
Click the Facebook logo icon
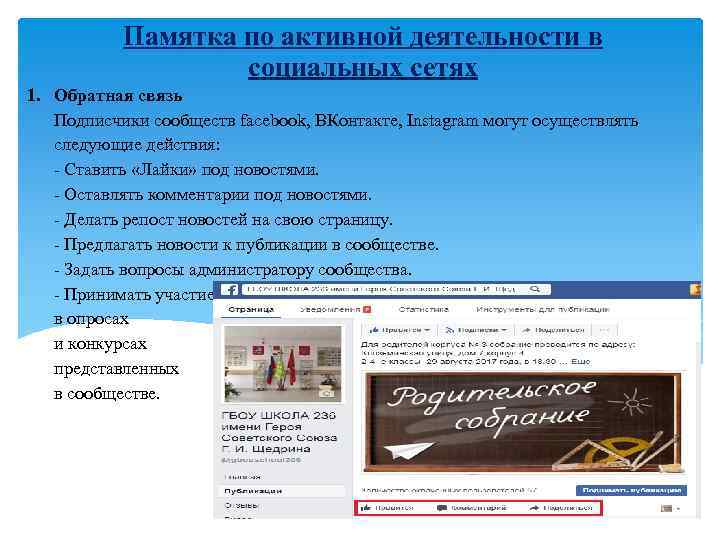[231, 290]
